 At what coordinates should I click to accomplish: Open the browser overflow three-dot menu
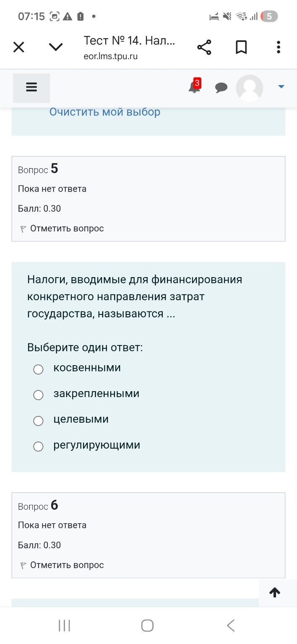tap(278, 47)
